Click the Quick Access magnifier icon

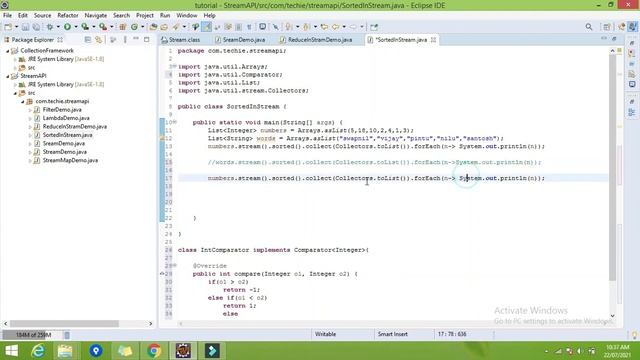pos(589,27)
